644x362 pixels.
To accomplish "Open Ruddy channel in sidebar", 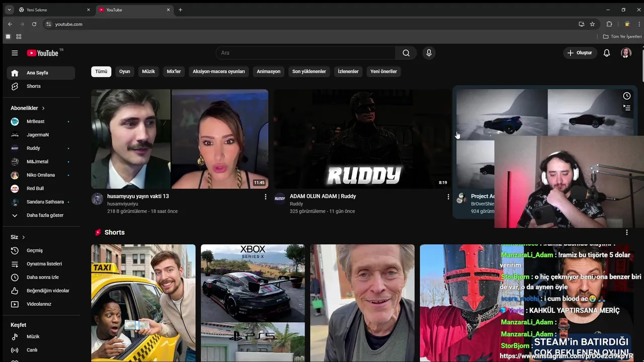I will click(x=41, y=148).
